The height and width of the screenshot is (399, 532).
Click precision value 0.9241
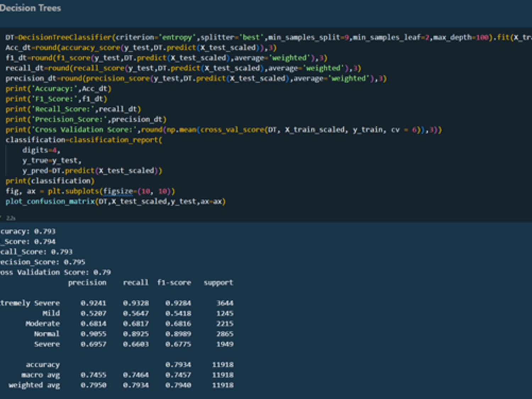[x=93, y=303]
